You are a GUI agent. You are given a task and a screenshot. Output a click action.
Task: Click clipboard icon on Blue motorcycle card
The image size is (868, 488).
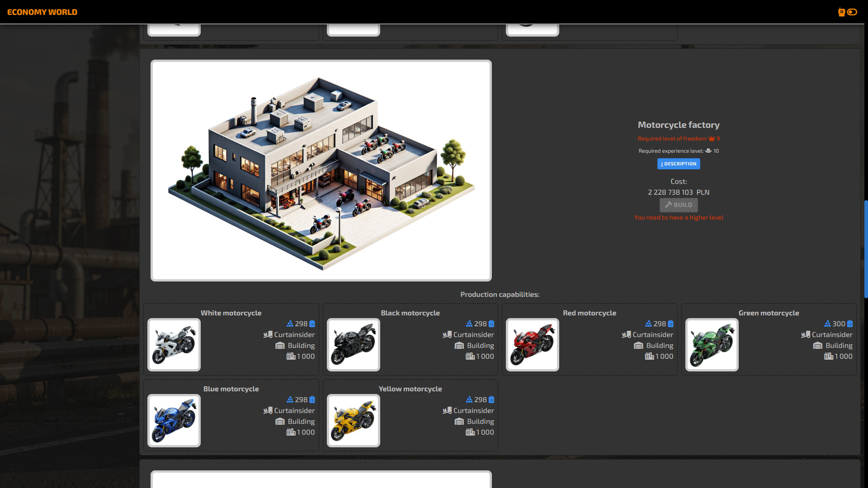(x=312, y=400)
